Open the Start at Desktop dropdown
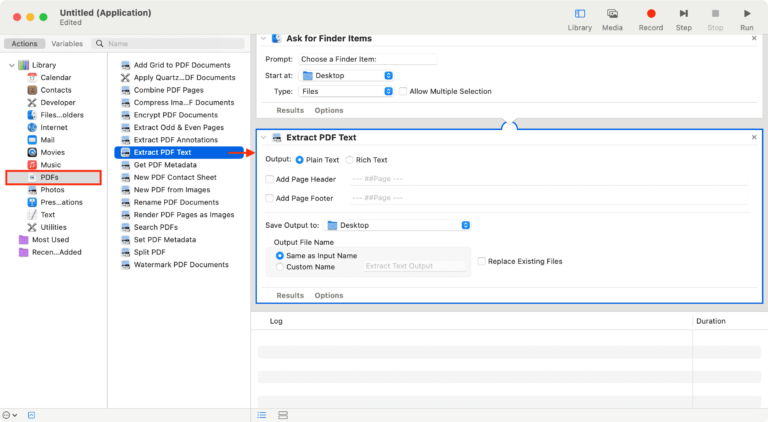This screenshot has width=768, height=422. click(x=346, y=75)
